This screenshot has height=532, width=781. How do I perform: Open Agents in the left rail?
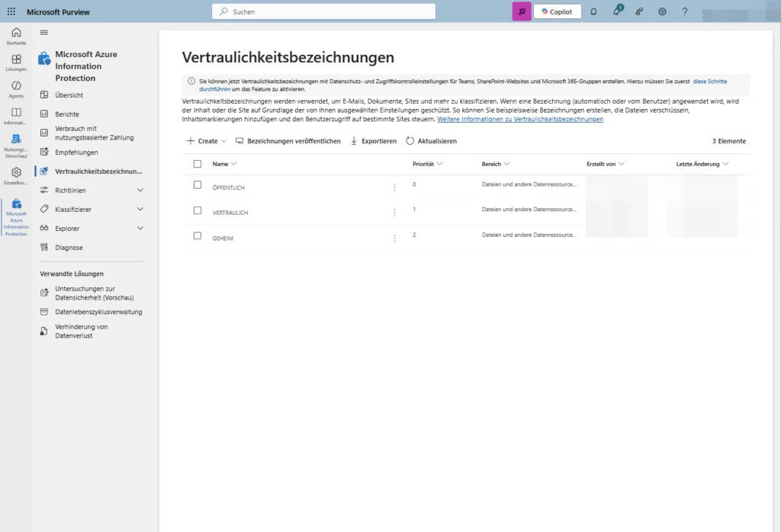pyautogui.click(x=16, y=89)
